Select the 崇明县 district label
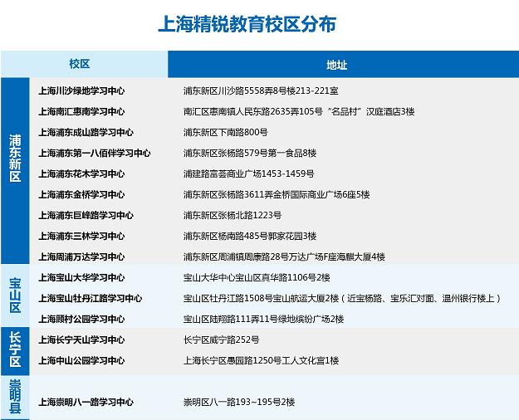The width and height of the screenshot is (519, 420). [x=15, y=397]
